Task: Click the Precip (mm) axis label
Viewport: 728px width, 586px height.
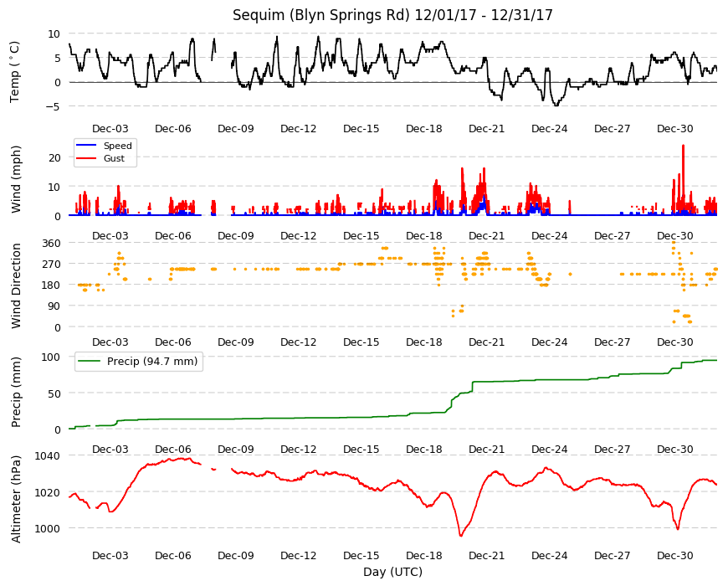Action: coord(16,392)
